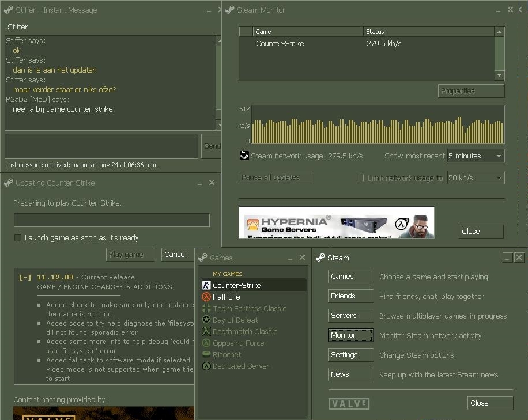Click Close in Steam Monitor window
Viewport: 528px width, 420px height.
[x=481, y=232]
